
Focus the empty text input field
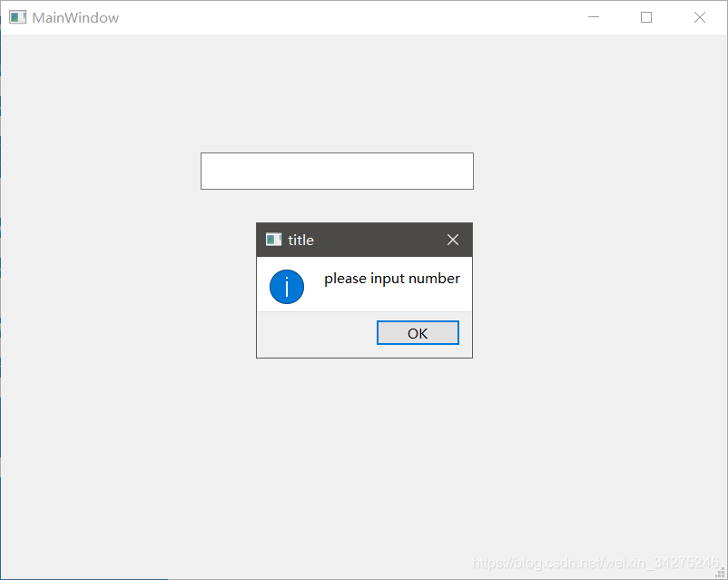coord(337,171)
